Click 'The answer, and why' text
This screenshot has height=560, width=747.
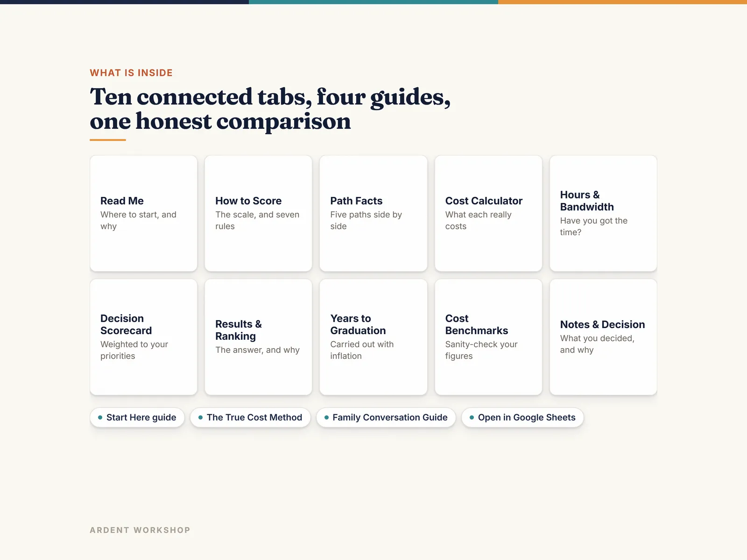(257, 350)
